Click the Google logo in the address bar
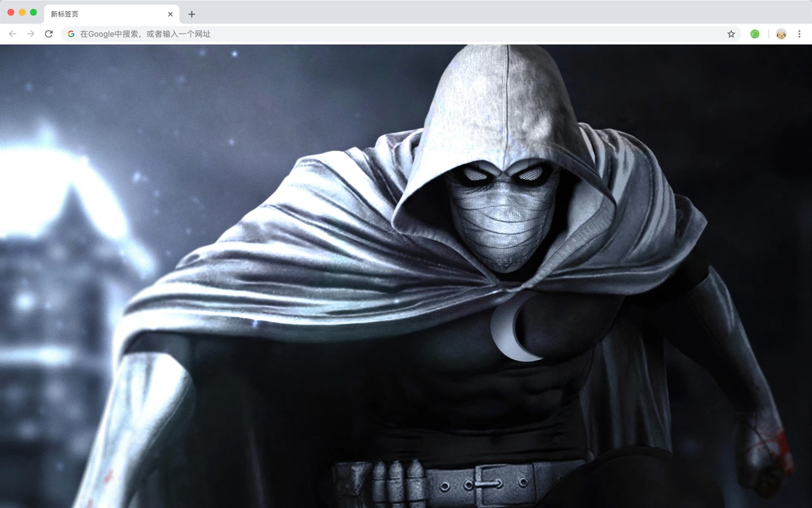 tap(71, 34)
